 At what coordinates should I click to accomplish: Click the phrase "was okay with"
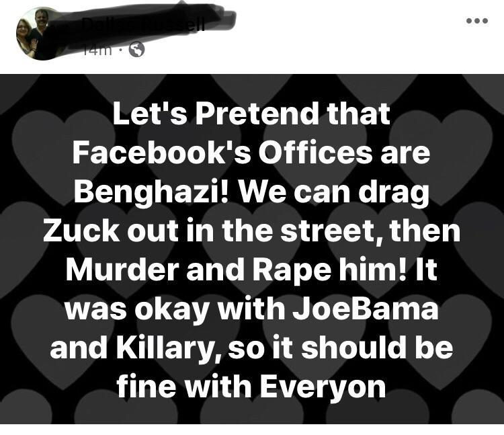click(x=175, y=309)
